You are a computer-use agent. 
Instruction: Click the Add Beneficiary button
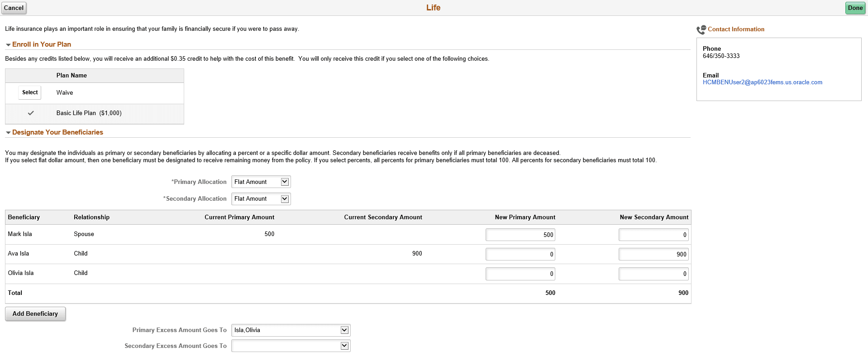(x=35, y=314)
